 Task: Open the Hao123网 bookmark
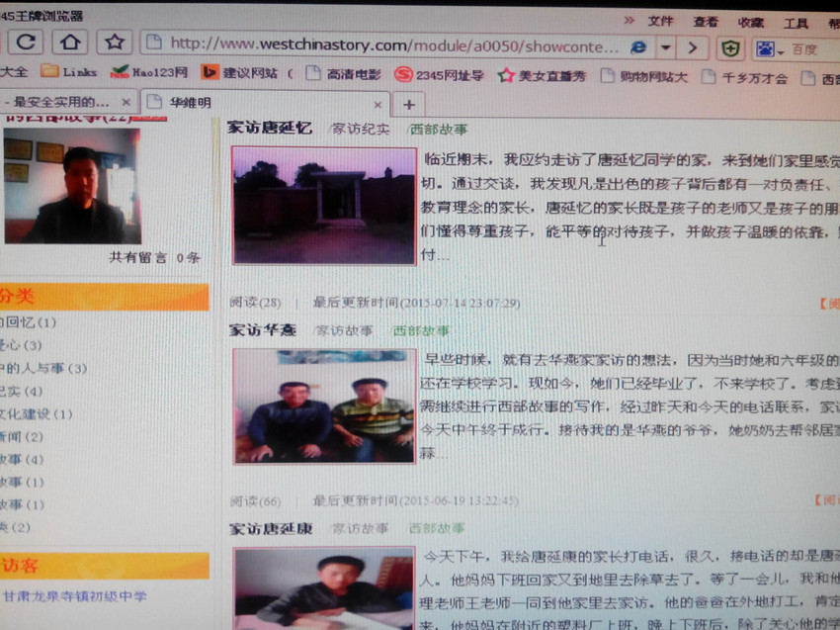[x=149, y=72]
